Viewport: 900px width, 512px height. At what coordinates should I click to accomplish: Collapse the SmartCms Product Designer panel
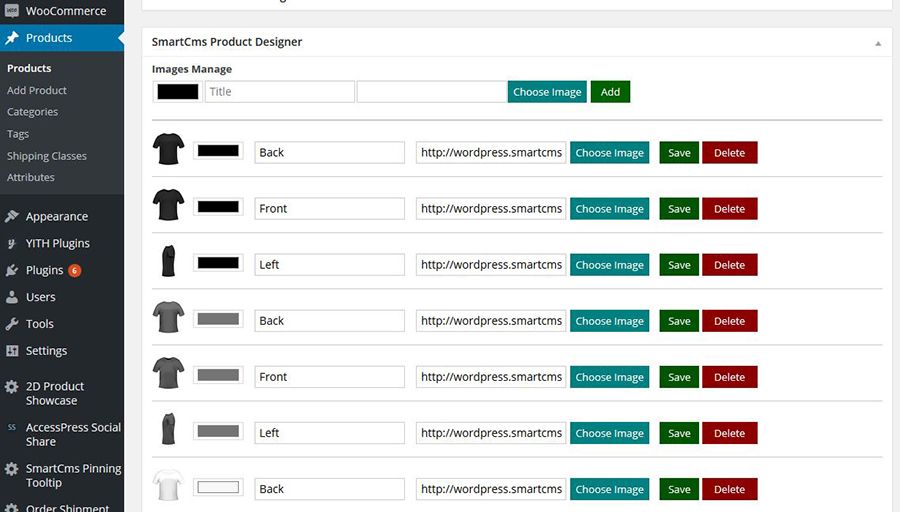(x=878, y=43)
